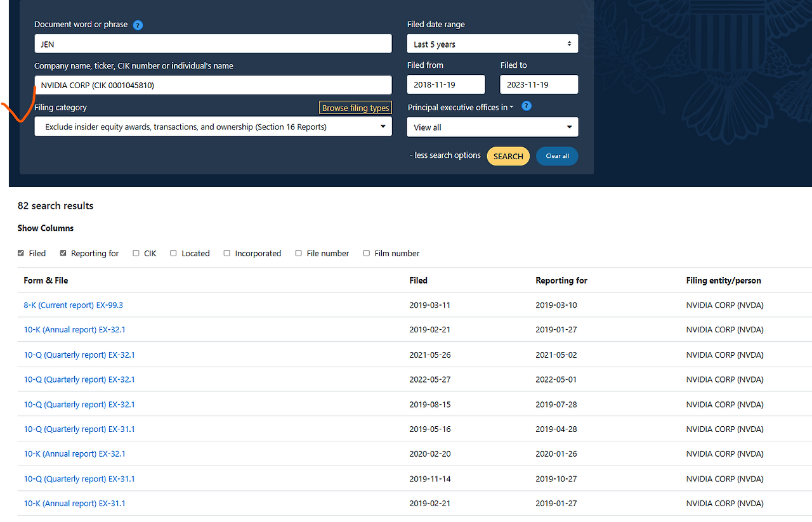Viewport: 812px width, 522px height.
Task: Click the Form & File column header
Action: (46, 280)
